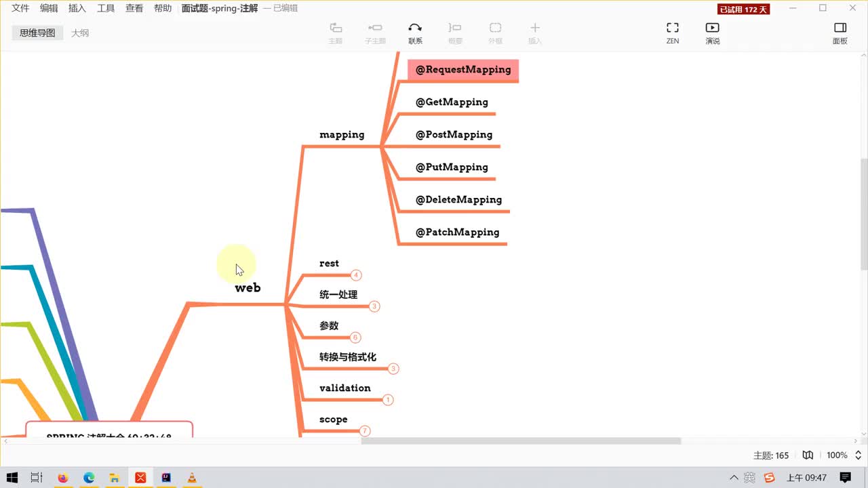Viewport: 868px width, 488px height.
Task: Expand validation node's 1 child
Action: coord(388,400)
